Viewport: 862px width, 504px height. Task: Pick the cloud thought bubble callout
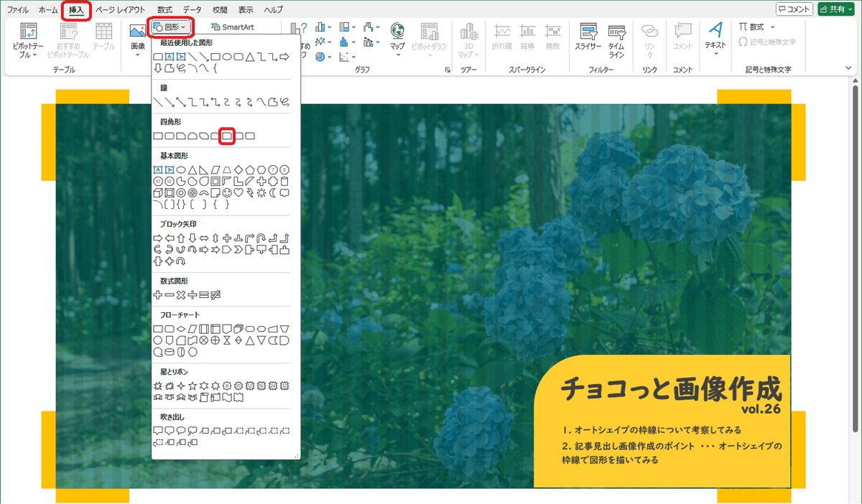(193, 431)
